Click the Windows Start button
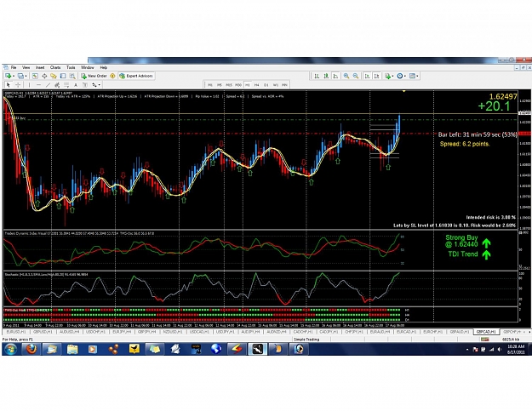Viewport: 532px width, 411px height. [10, 349]
